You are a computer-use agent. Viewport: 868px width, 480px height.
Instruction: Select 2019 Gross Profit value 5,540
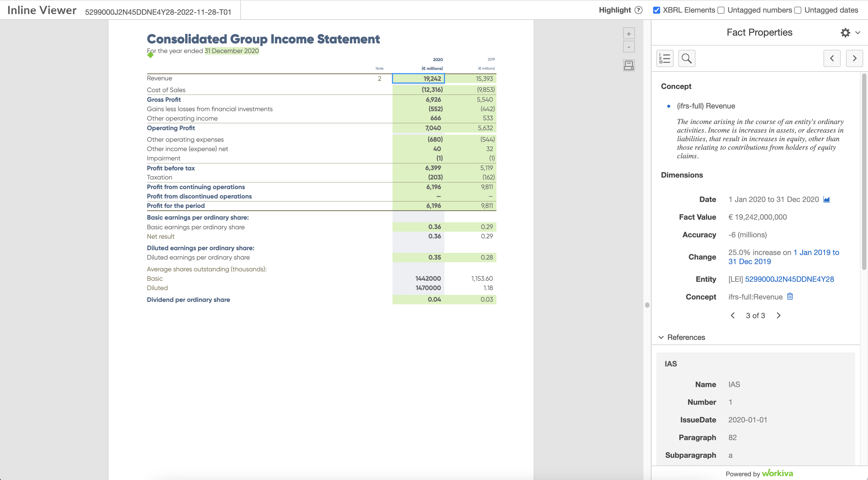coord(470,100)
